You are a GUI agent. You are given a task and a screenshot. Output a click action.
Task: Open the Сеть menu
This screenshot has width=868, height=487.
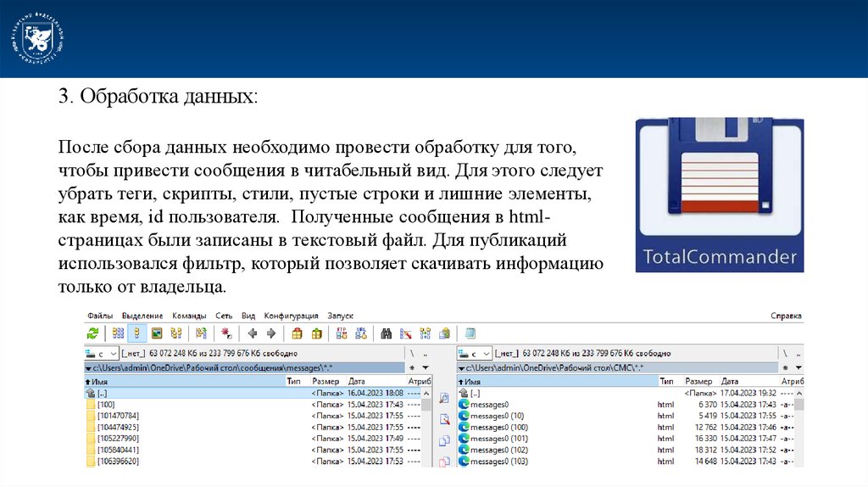[224, 316]
